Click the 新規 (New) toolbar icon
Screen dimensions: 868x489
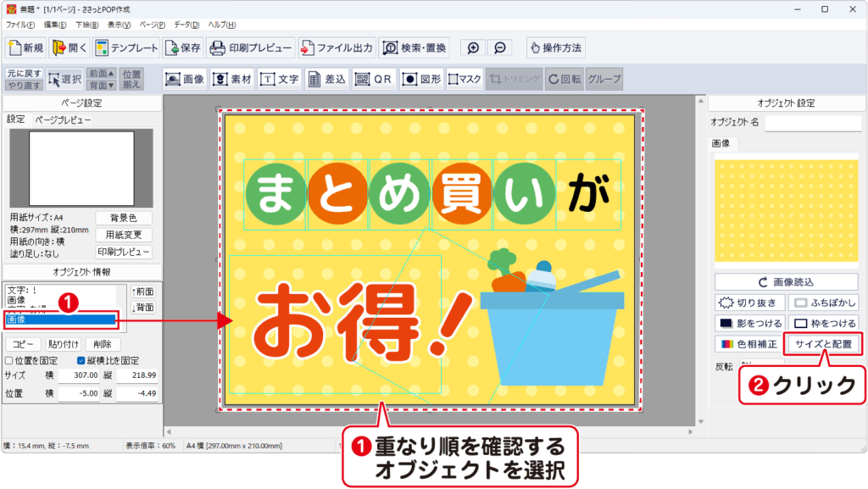coord(25,47)
